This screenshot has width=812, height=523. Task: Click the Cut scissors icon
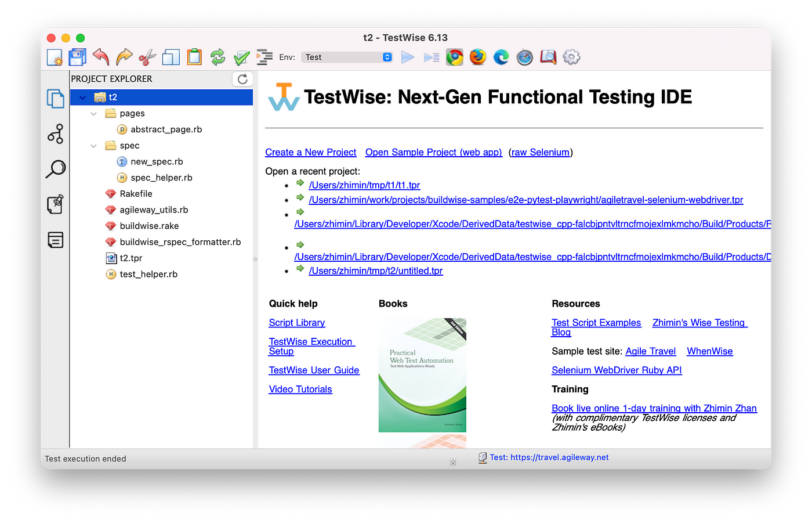tap(147, 57)
